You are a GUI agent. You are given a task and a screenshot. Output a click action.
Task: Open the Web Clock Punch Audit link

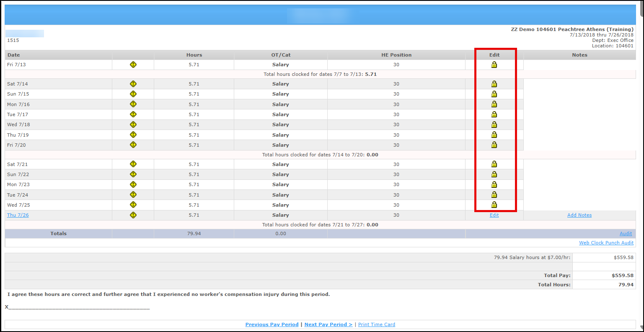pyautogui.click(x=606, y=243)
